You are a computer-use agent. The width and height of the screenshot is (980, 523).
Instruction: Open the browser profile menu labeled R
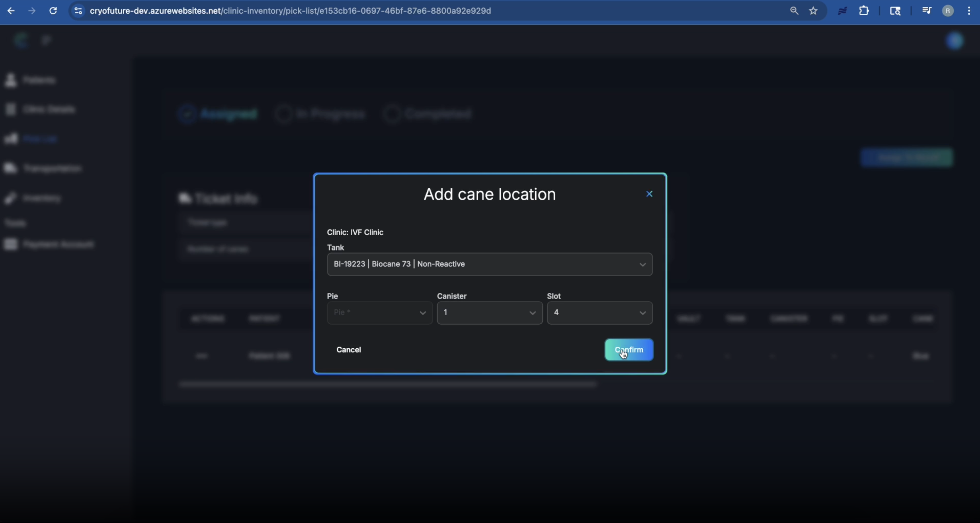(948, 11)
